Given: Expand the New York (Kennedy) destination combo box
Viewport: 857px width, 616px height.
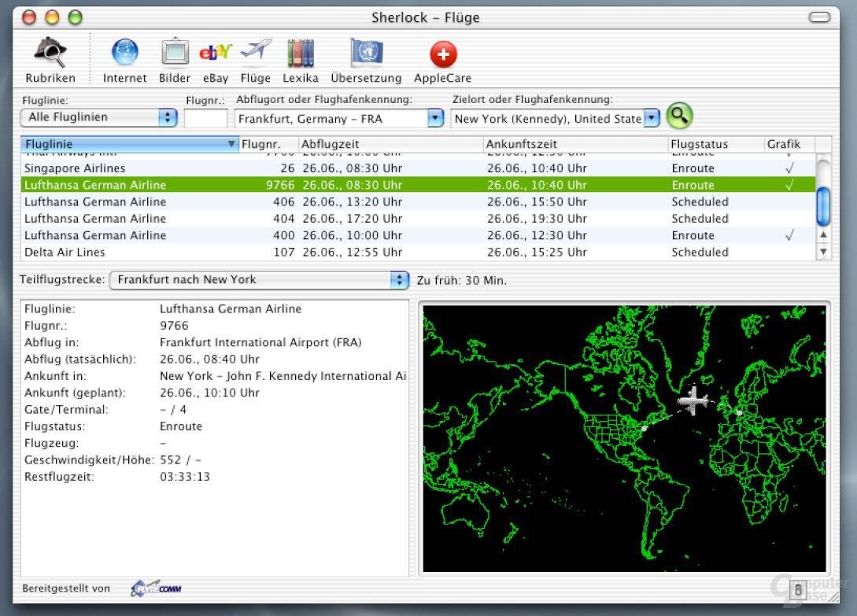Looking at the screenshot, I should tap(652, 118).
